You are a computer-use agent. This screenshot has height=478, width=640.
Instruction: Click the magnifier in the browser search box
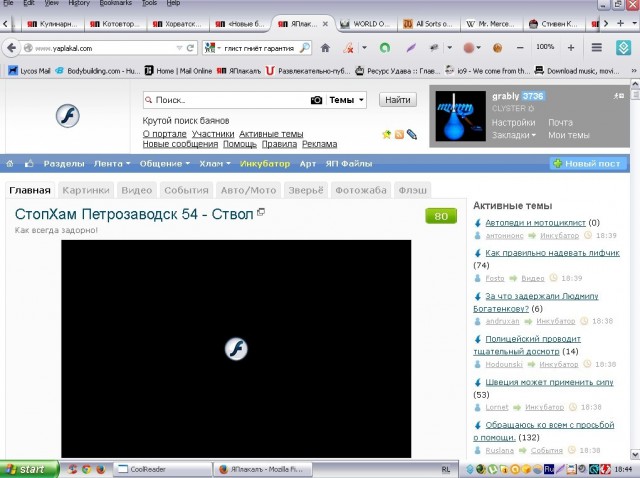tap(304, 48)
